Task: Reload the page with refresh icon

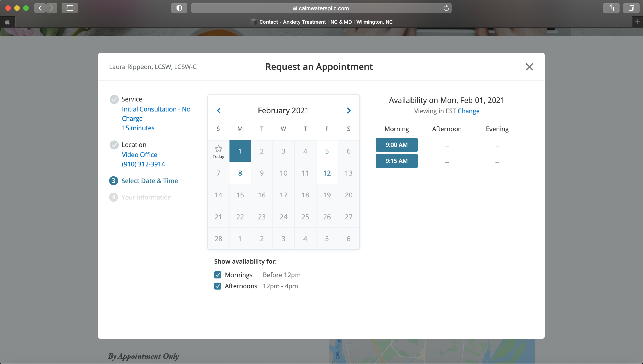Action: coord(446,8)
